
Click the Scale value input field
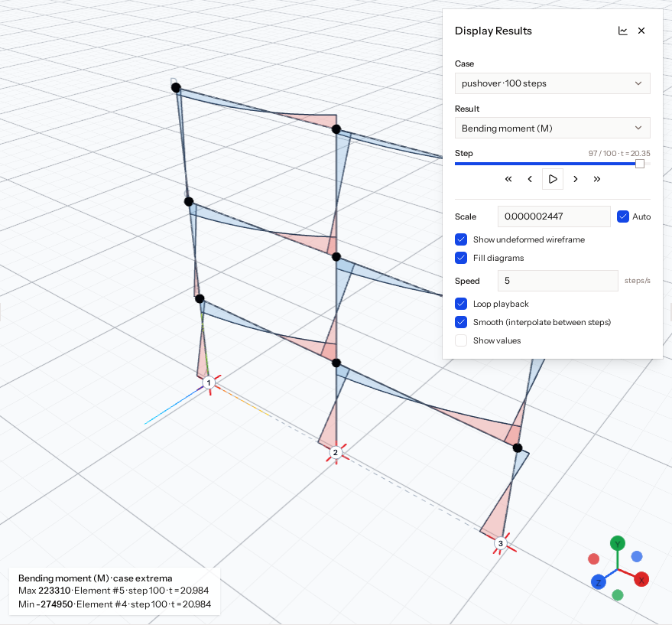(x=554, y=216)
